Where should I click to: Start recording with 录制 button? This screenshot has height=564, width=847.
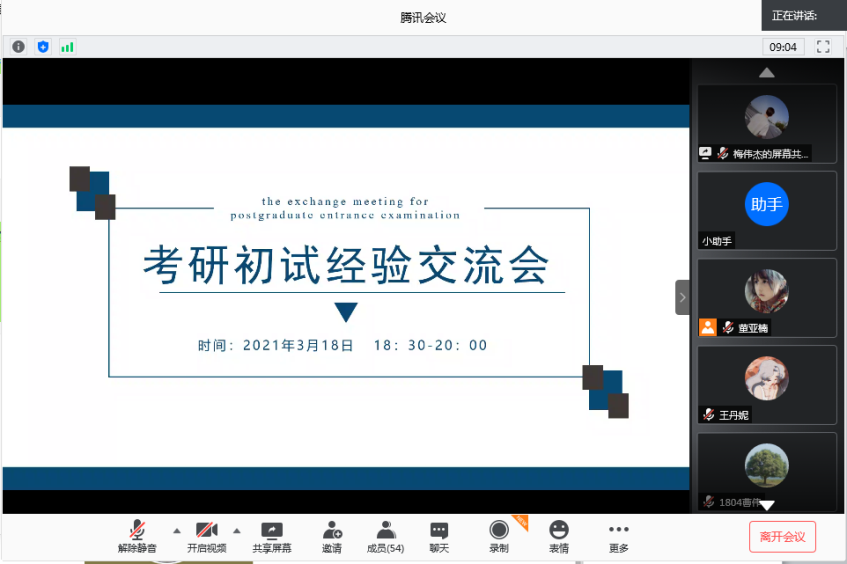coord(498,537)
